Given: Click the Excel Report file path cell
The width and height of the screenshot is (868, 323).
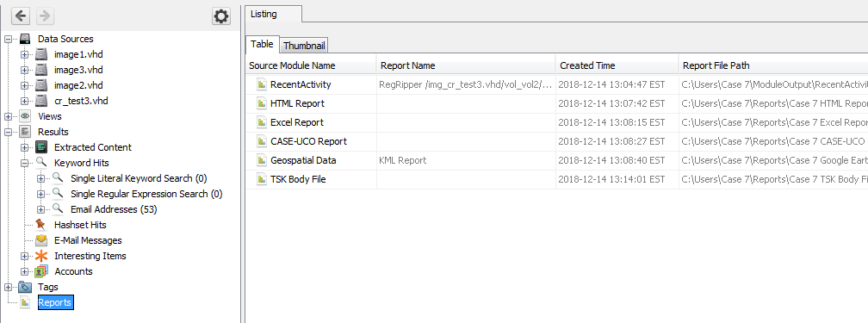Looking at the screenshot, I should [773, 122].
